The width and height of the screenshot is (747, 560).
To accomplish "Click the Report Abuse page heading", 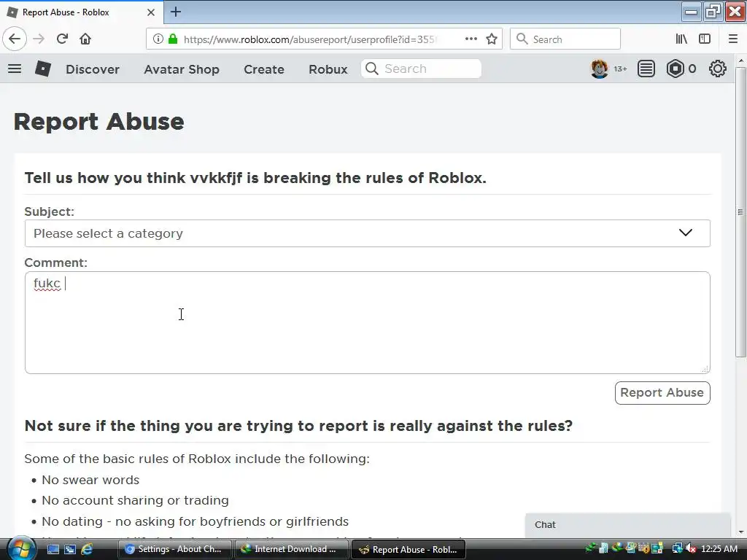I will pyautogui.click(x=99, y=122).
